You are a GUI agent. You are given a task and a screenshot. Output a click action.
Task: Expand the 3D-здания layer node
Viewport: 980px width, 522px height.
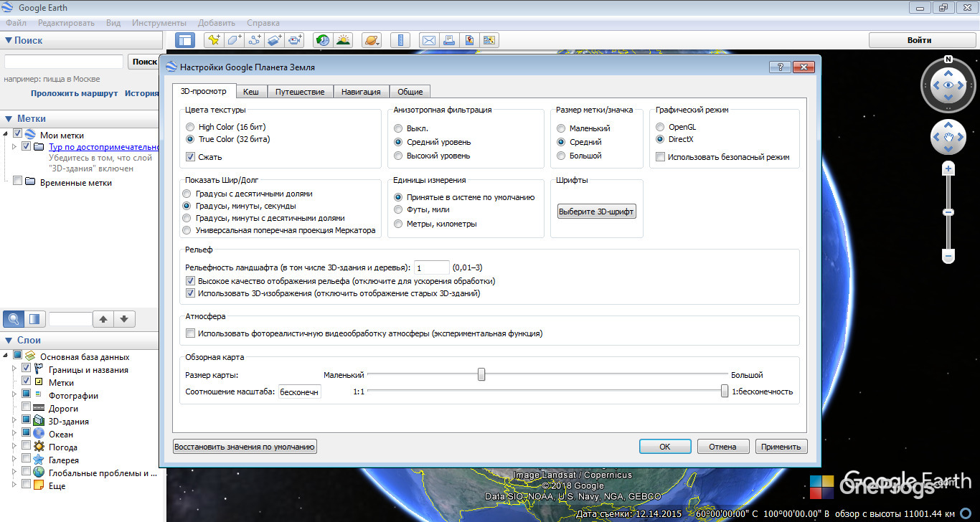coord(14,421)
